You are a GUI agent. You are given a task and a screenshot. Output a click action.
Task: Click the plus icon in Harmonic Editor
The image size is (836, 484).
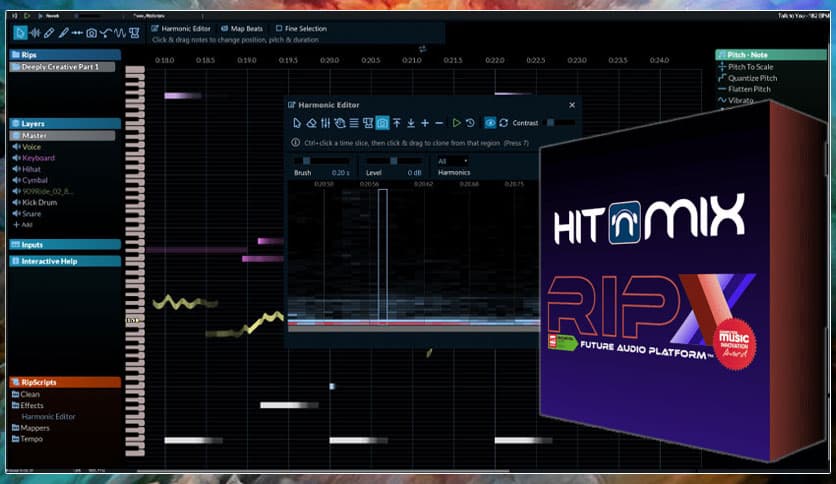pyautogui.click(x=425, y=123)
